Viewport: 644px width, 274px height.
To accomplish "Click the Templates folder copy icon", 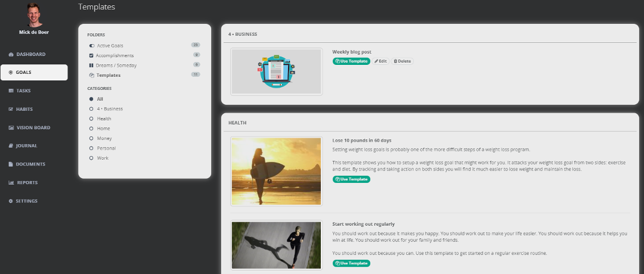I will pos(92,76).
